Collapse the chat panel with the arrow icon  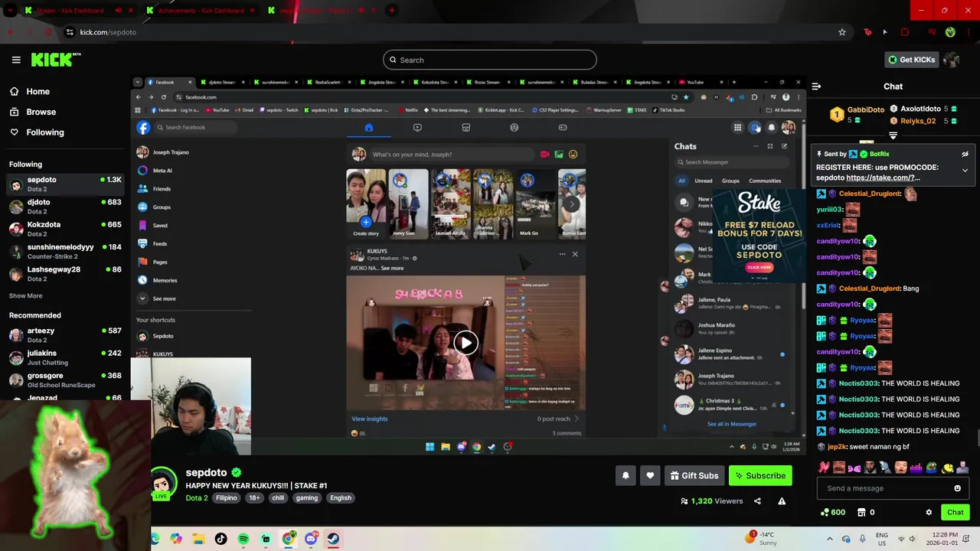tap(816, 86)
